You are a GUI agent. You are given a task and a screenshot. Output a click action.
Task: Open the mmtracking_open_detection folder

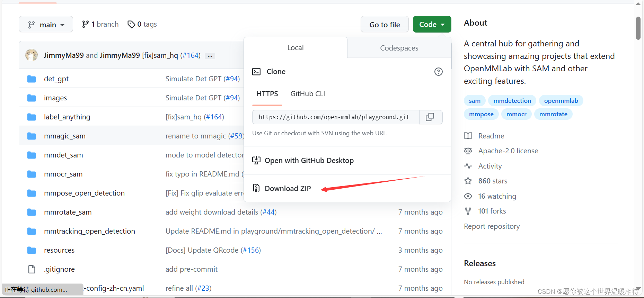pyautogui.click(x=89, y=231)
